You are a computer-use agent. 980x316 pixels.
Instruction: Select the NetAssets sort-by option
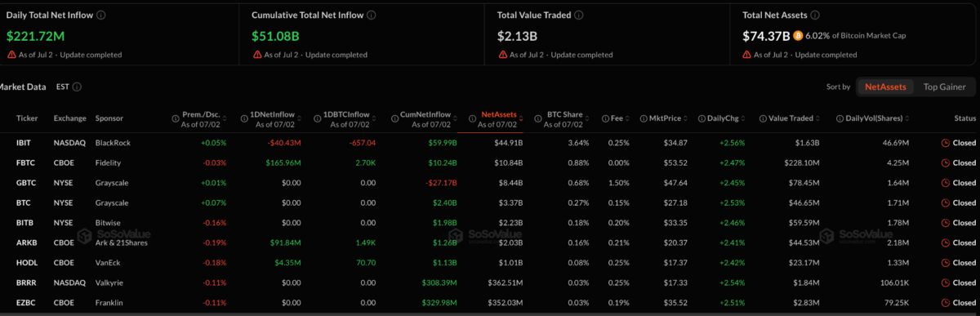click(885, 87)
